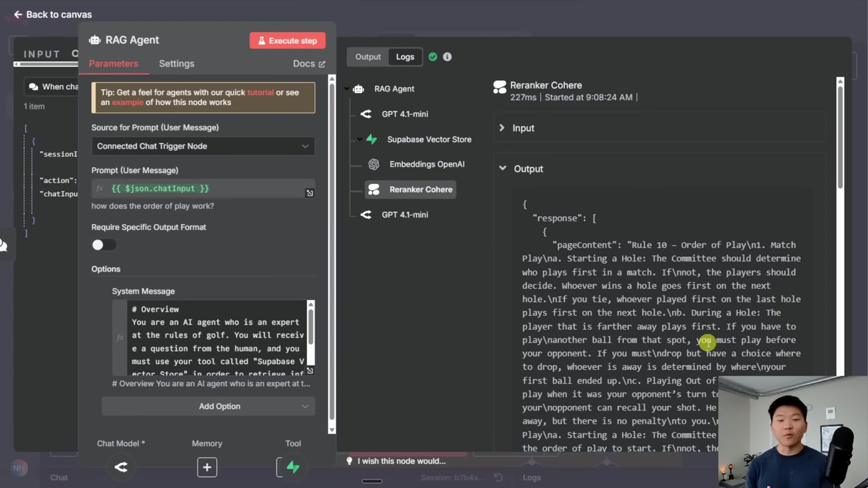This screenshot has height=488, width=868.
Task: Open the Settings tab
Action: coord(176,64)
